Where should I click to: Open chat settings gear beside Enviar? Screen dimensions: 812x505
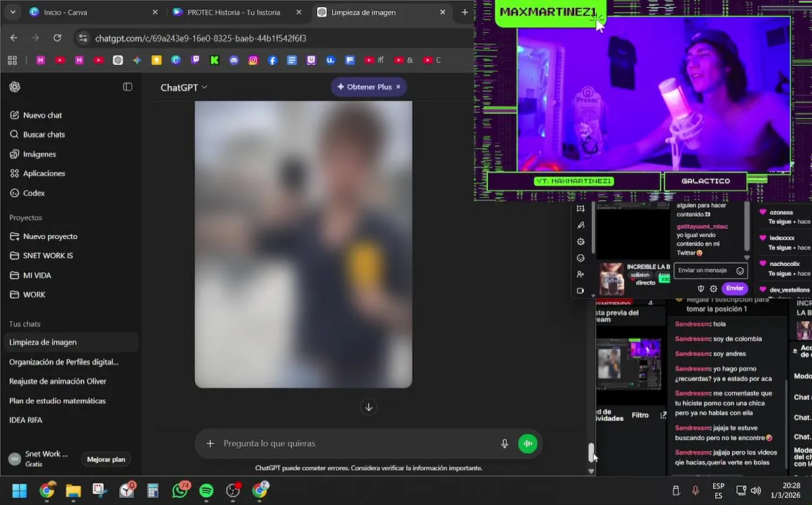coord(714,289)
